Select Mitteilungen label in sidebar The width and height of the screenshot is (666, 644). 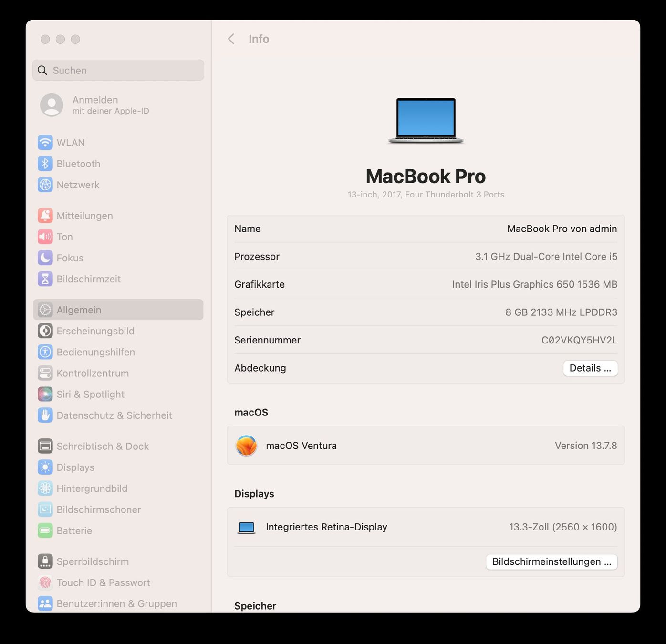(85, 216)
